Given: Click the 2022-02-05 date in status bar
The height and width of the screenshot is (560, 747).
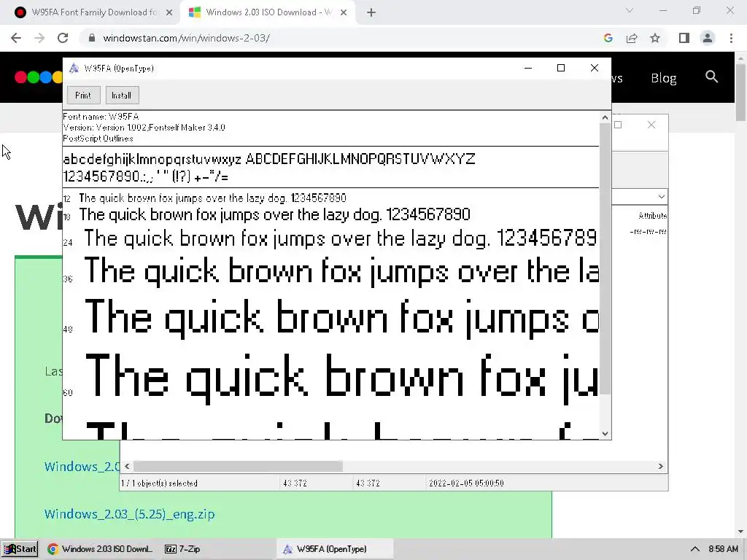Looking at the screenshot, I should (x=466, y=483).
